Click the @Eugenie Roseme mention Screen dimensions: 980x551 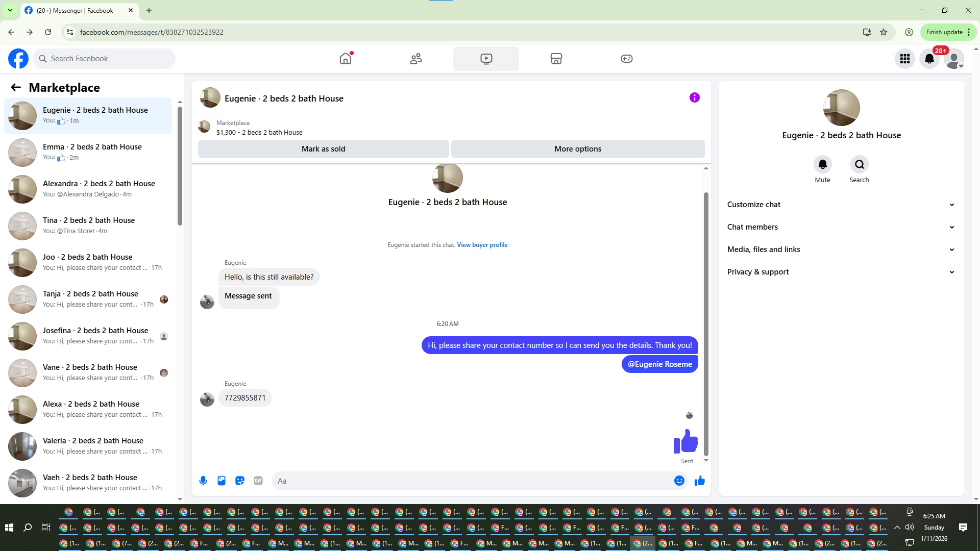[660, 364]
